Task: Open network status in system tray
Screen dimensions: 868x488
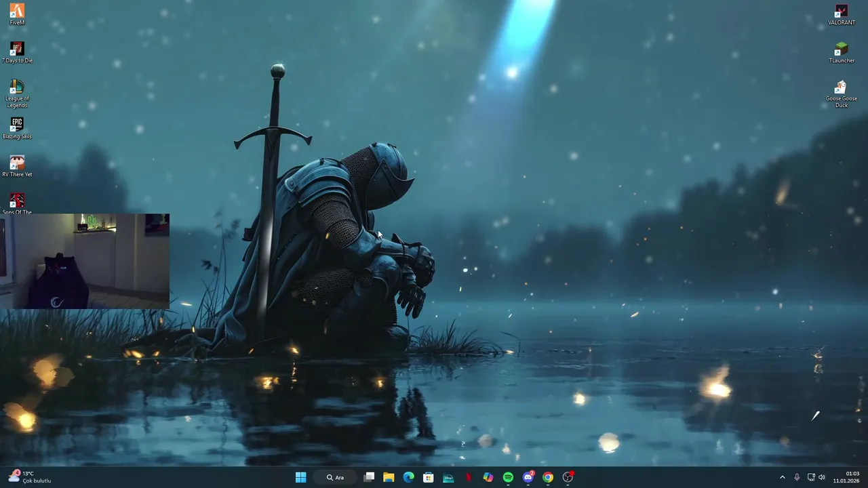Action: 811,477
